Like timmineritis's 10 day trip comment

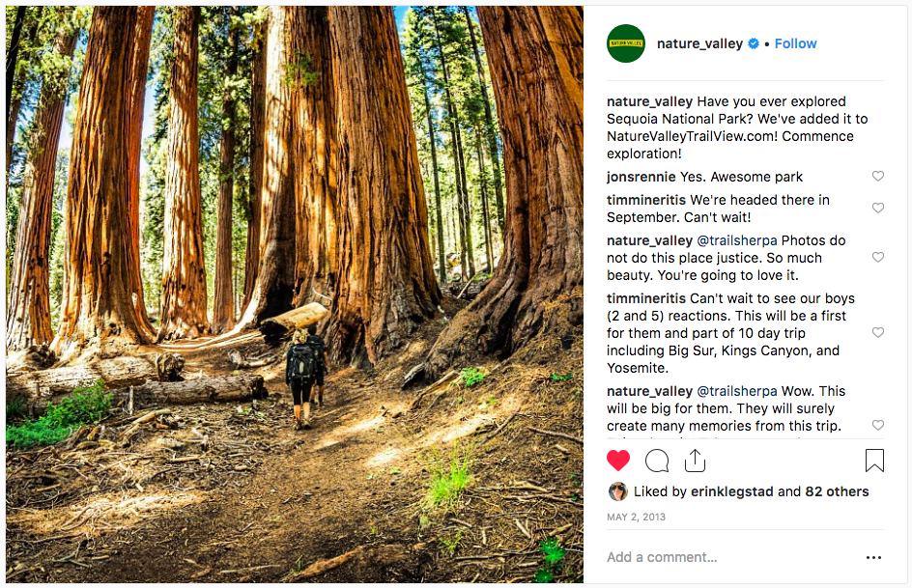[877, 333]
